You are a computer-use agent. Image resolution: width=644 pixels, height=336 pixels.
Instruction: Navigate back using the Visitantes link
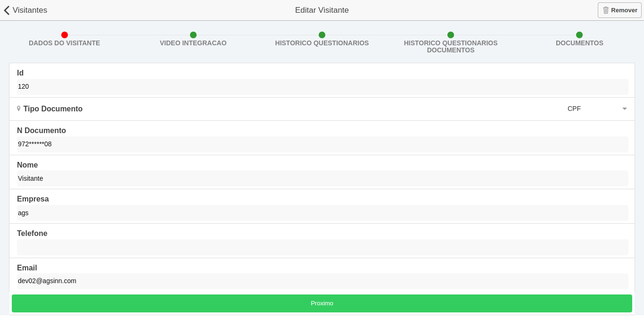29,10
